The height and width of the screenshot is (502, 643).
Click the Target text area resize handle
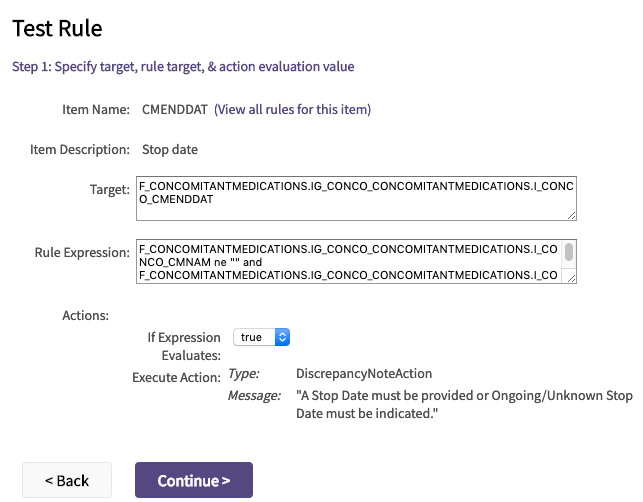[x=572, y=214]
